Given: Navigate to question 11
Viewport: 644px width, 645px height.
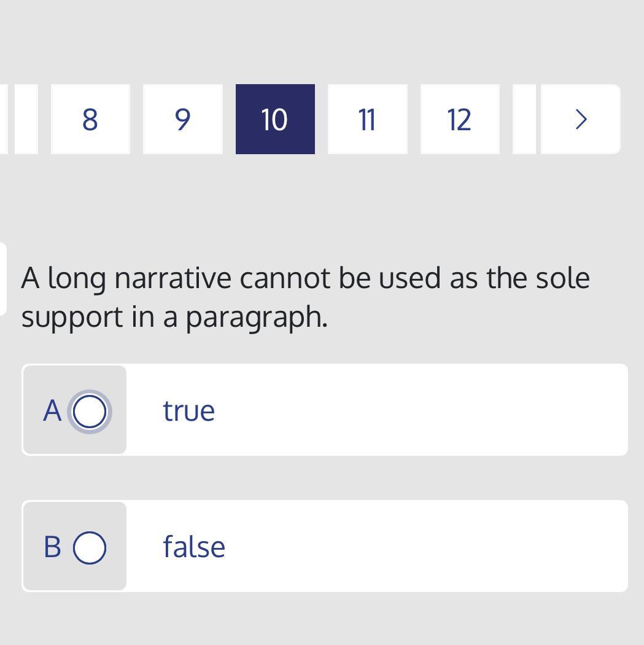Looking at the screenshot, I should click(x=367, y=119).
